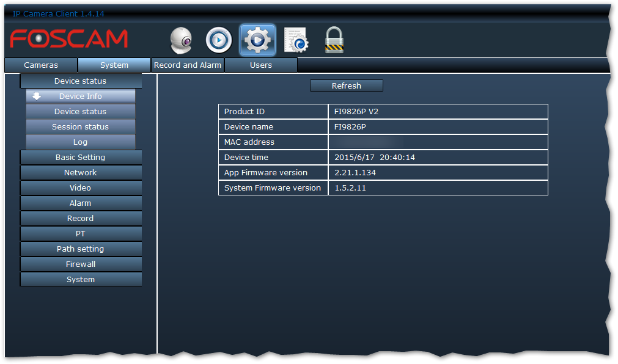618x364 pixels.
Task: Click the value FI9826P V2
Action: click(356, 112)
